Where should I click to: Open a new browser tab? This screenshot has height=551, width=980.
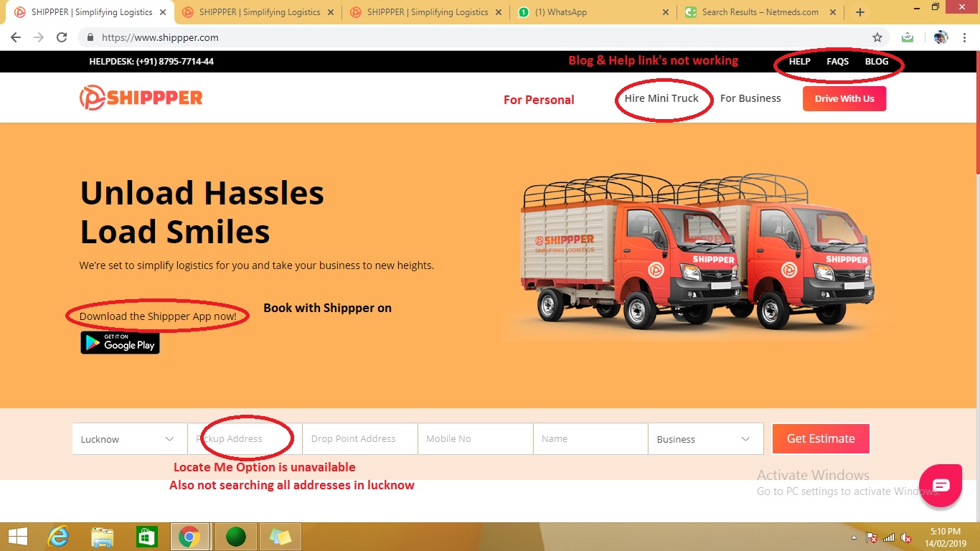tap(860, 12)
